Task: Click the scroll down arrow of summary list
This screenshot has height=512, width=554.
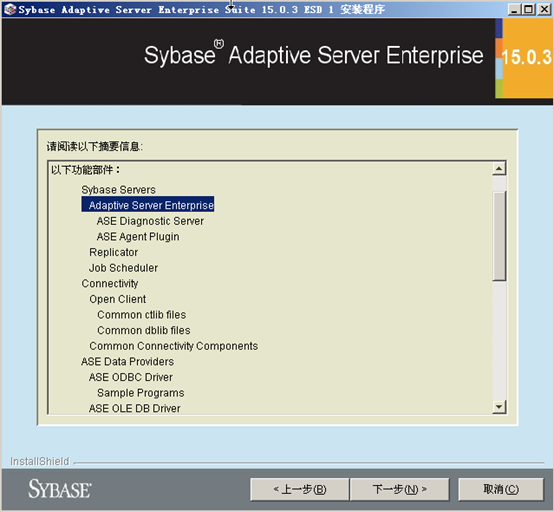Action: (x=499, y=406)
